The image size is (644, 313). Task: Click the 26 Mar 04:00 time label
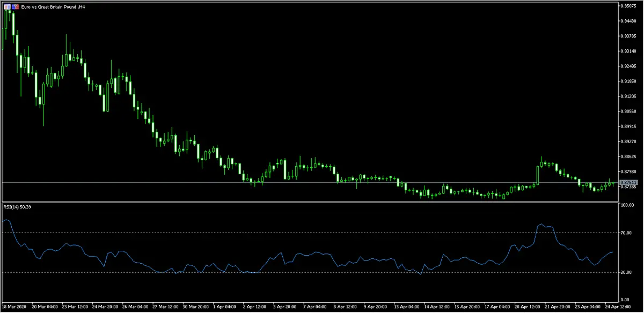pyautogui.click(x=134, y=307)
